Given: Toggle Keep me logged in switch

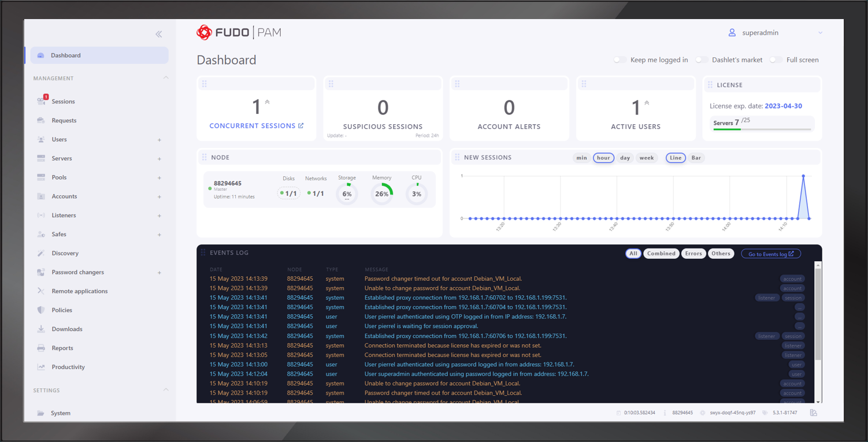Looking at the screenshot, I should [620, 60].
